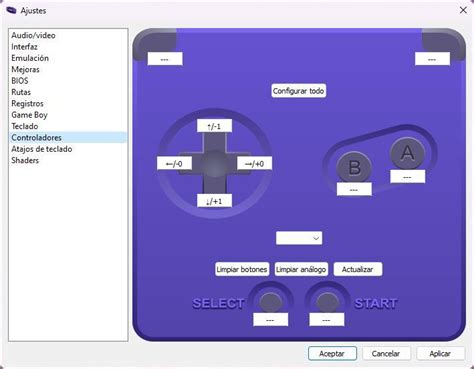Viewport: 474px width, 369px height.
Task: Click the round SELECT button graphic
Action: point(270,302)
